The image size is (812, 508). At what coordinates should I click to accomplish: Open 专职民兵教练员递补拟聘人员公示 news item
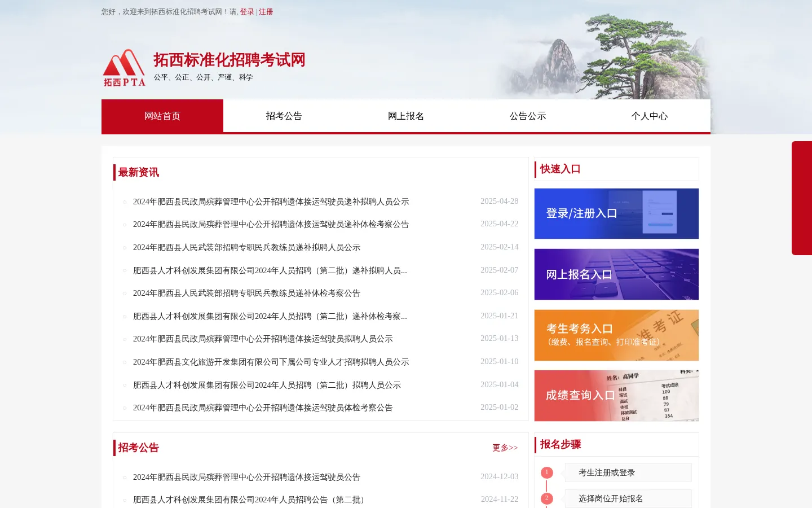246,247
